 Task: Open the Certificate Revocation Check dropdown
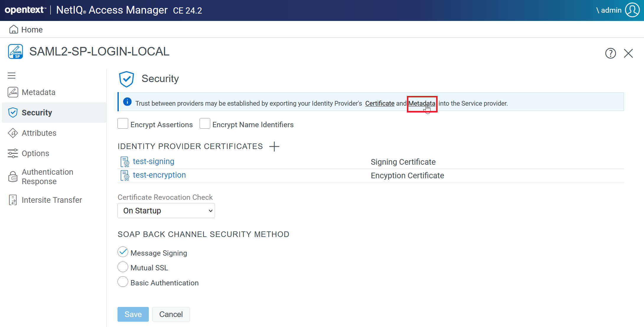(166, 210)
